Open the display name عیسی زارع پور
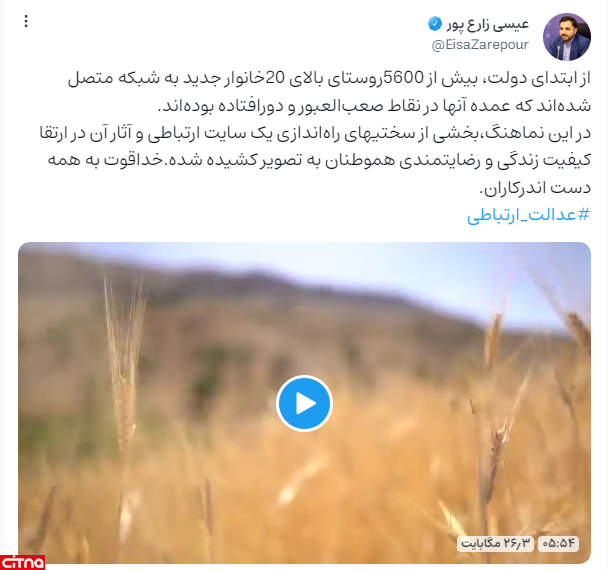The height and width of the screenshot is (570, 608). tap(488, 24)
